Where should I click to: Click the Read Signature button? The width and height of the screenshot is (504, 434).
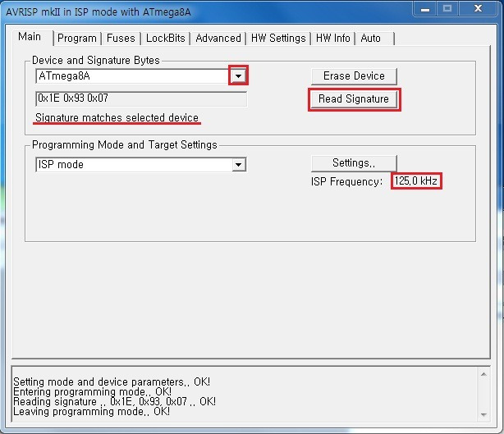pyautogui.click(x=354, y=99)
